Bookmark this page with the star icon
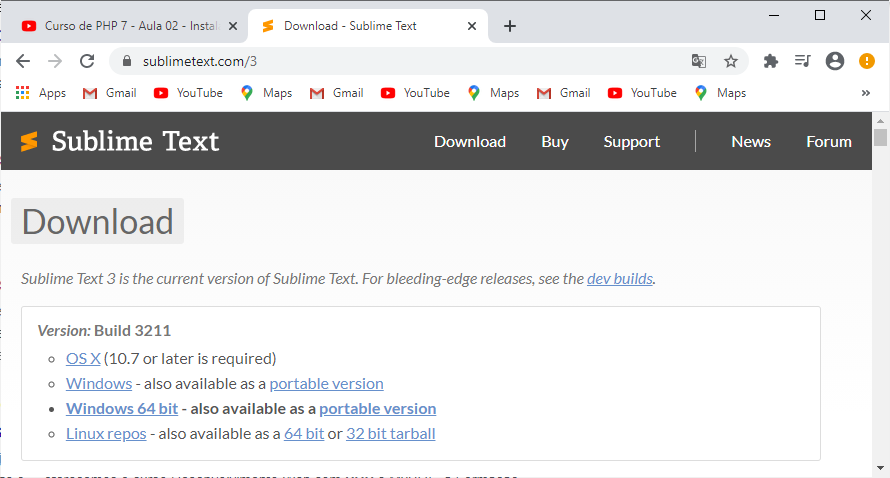The height and width of the screenshot is (478, 890). point(731,61)
